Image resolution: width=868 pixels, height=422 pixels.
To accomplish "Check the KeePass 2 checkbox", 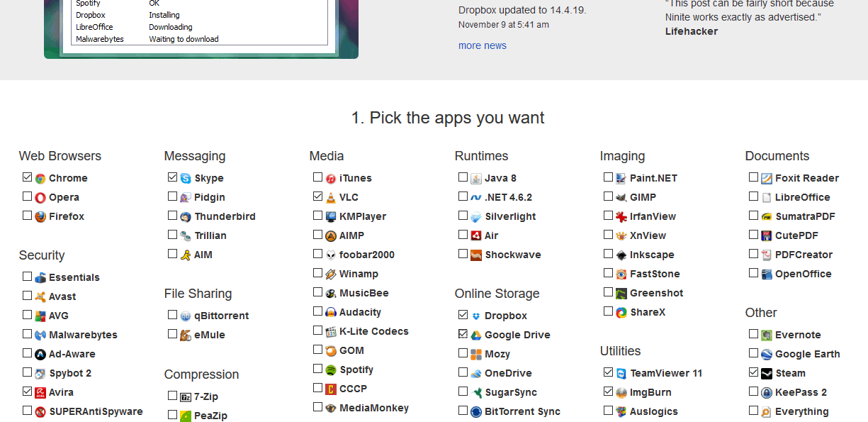I will coord(753,392).
